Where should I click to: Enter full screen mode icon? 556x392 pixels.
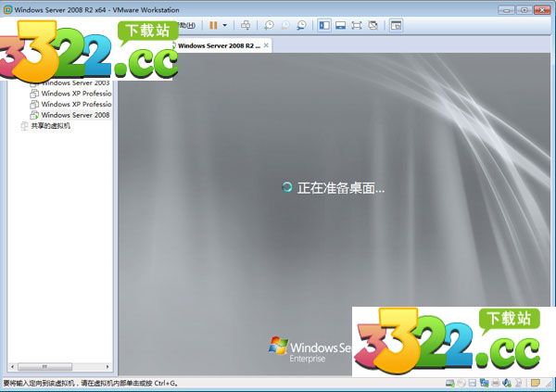pyautogui.click(x=357, y=25)
